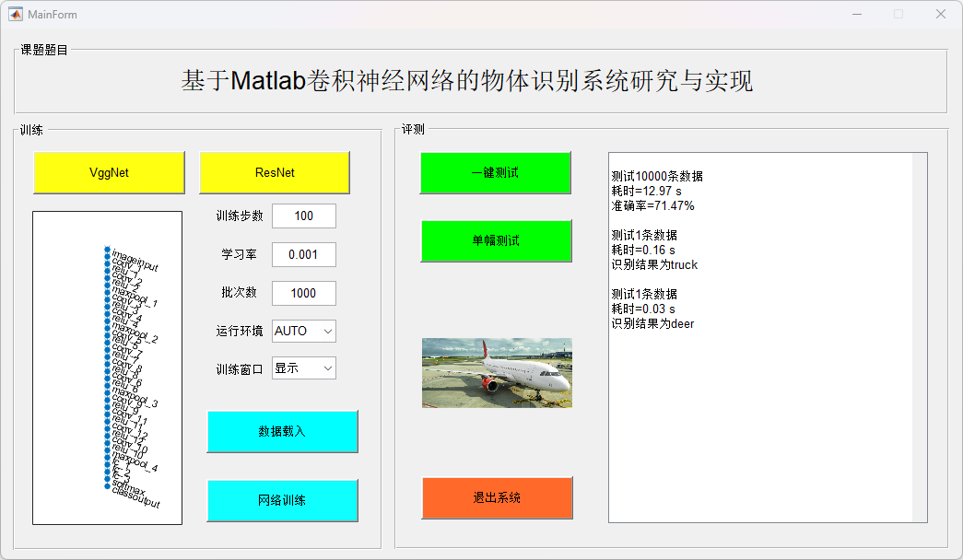
Task: Close the MainForm window
Action: [x=940, y=14]
